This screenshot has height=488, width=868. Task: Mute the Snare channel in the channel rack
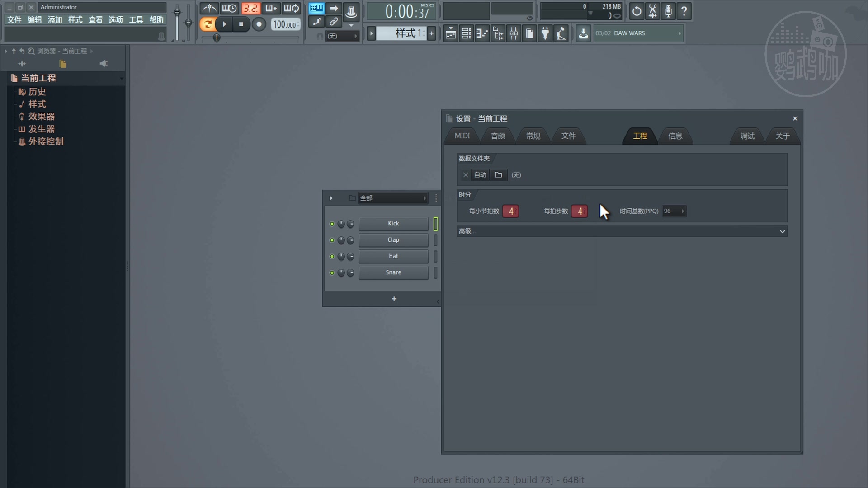(331, 273)
